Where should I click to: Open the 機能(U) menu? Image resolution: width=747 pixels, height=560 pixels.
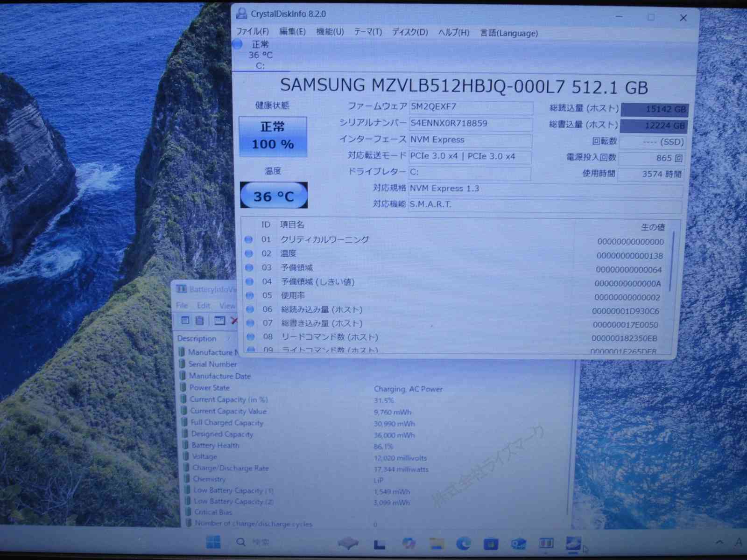click(x=330, y=32)
